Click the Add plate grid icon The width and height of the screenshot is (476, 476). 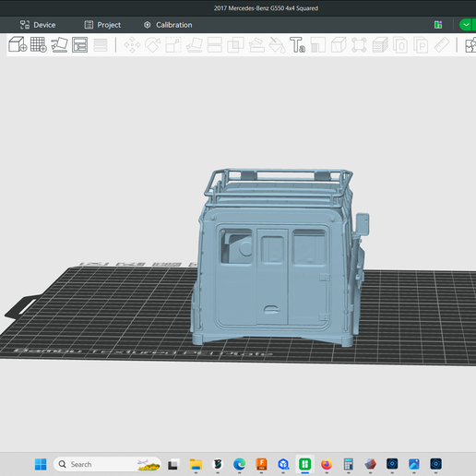(39, 44)
